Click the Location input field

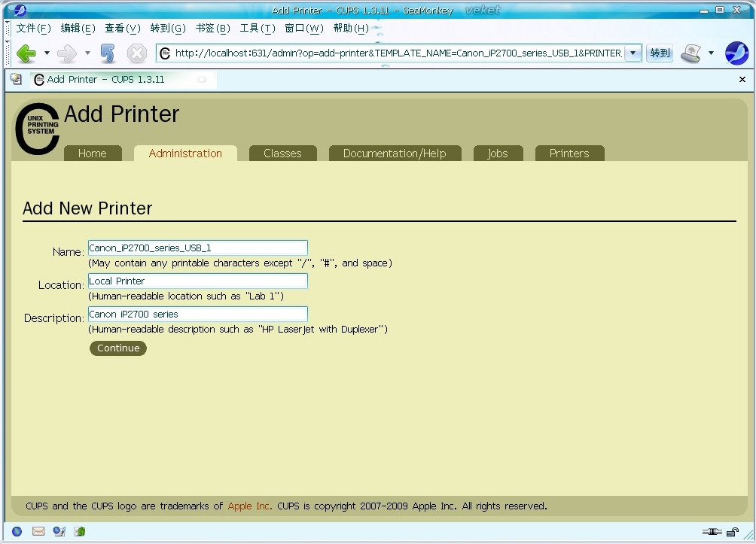tap(198, 281)
